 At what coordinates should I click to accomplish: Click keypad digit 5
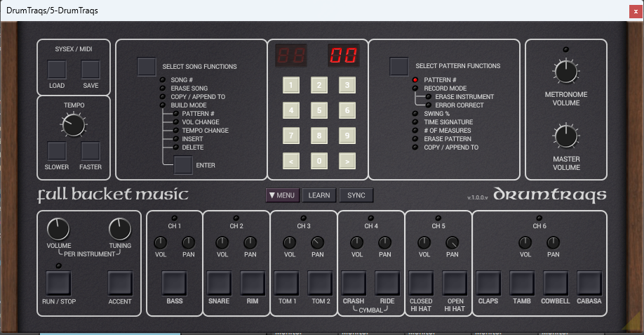coord(319,110)
